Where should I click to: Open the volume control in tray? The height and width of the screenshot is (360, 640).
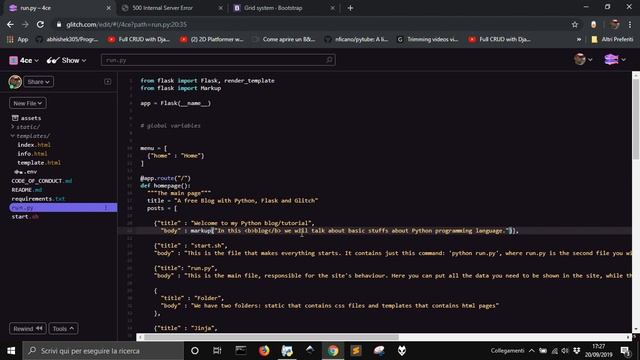[x=565, y=351]
